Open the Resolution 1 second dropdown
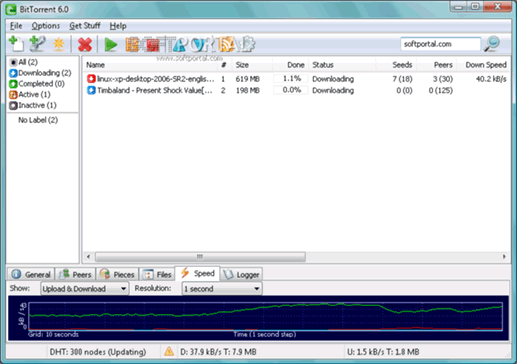The image size is (517, 364). [222, 289]
